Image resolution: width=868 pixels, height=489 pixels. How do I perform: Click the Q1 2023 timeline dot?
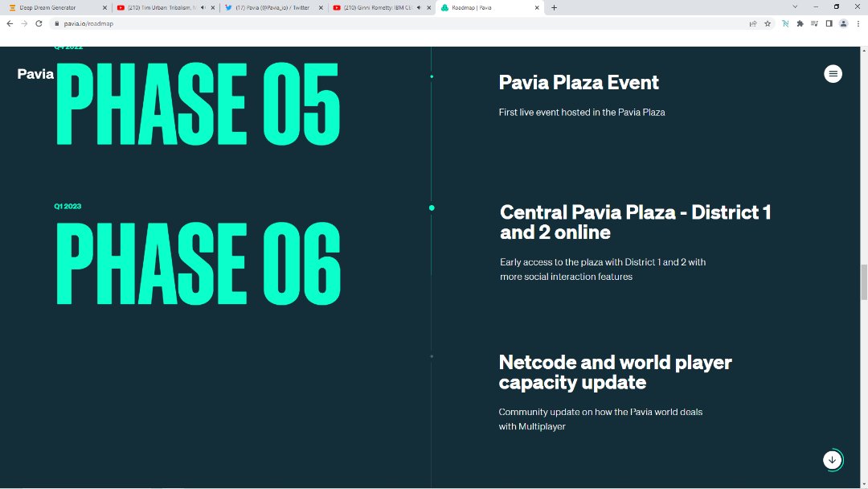pos(432,208)
